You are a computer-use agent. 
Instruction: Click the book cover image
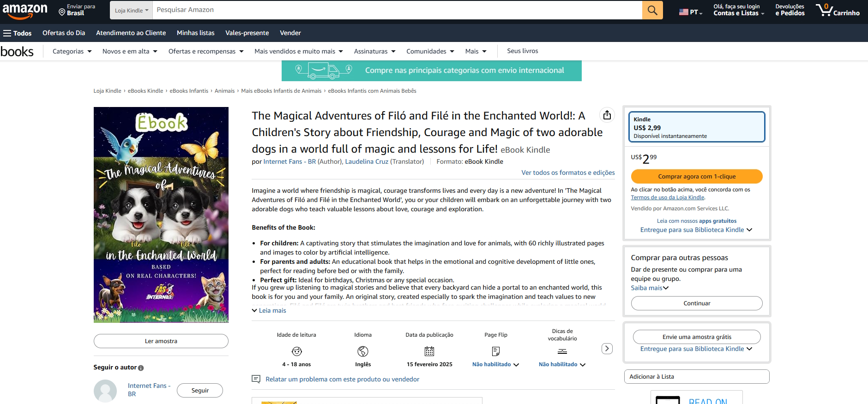click(161, 215)
